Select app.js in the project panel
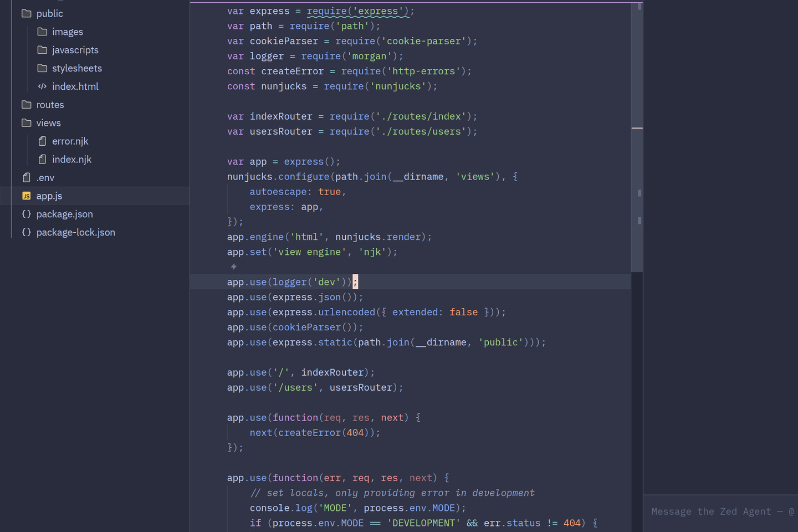This screenshot has width=798, height=532. (95, 196)
